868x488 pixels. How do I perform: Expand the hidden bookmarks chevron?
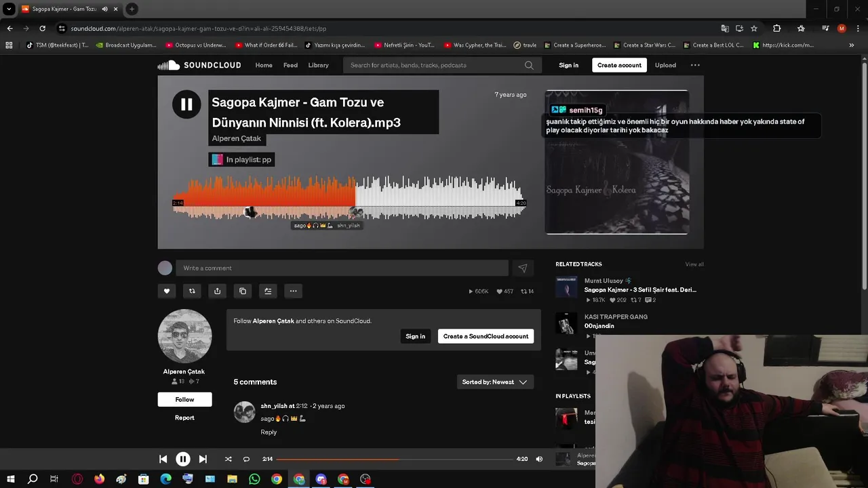point(851,45)
